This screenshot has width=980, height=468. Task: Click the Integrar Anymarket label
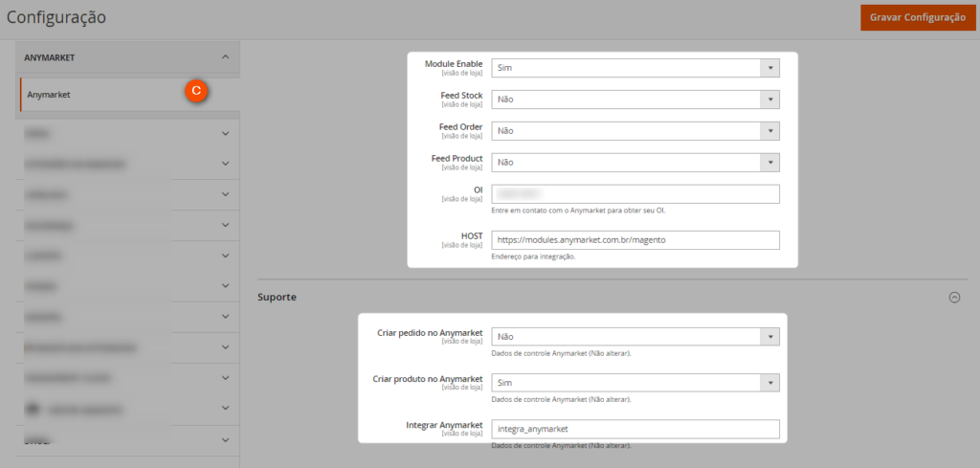(x=444, y=425)
